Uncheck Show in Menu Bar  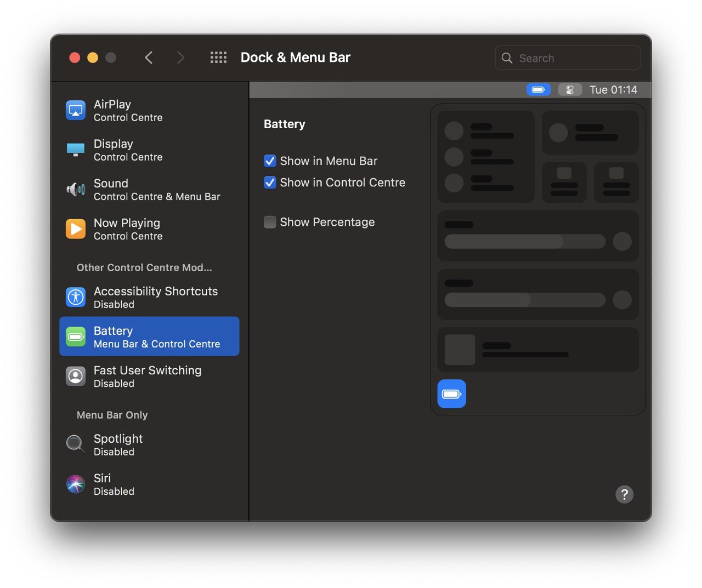pyautogui.click(x=270, y=161)
